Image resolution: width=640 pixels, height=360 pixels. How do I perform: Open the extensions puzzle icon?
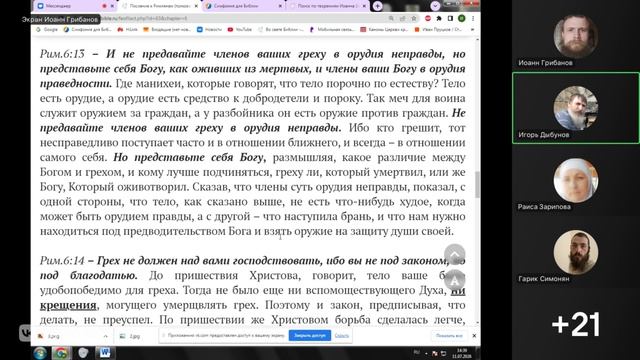[439, 18]
